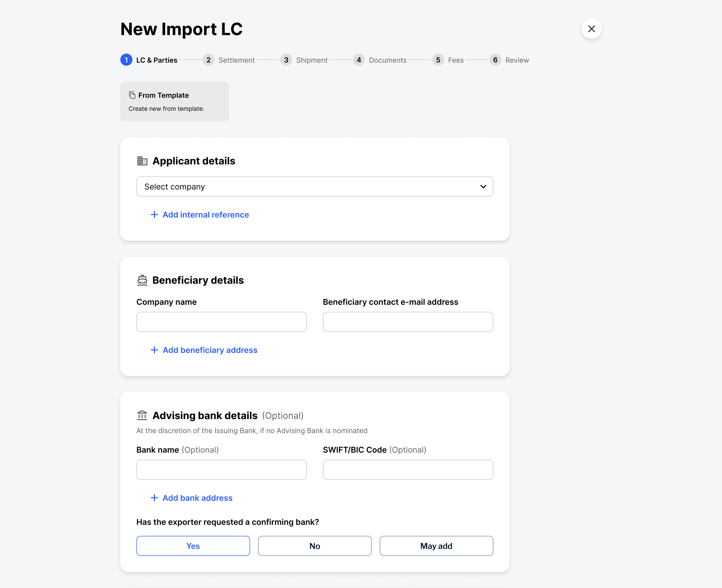Image resolution: width=722 pixels, height=588 pixels.
Task: Focus the advising Bank name field
Action: pos(222,470)
